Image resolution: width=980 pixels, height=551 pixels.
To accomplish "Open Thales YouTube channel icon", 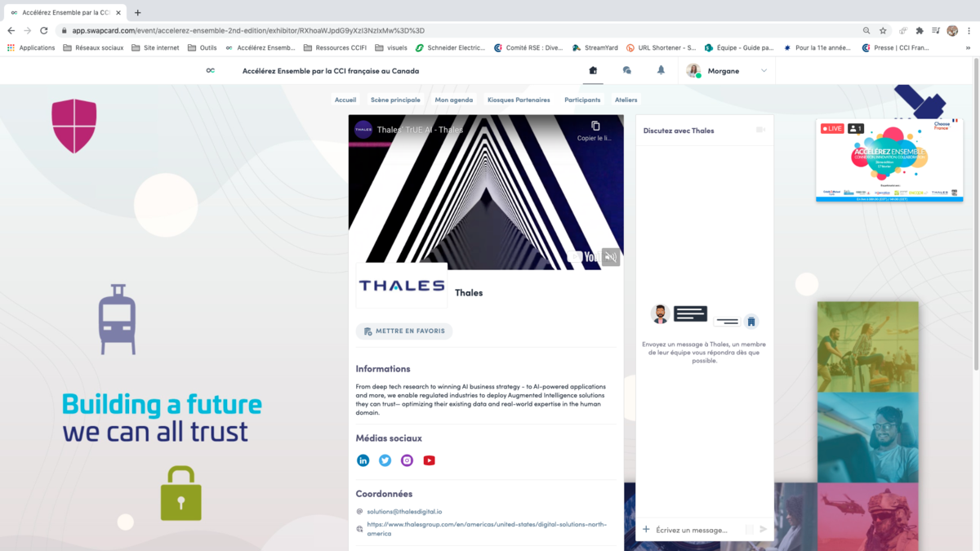I will [x=430, y=460].
